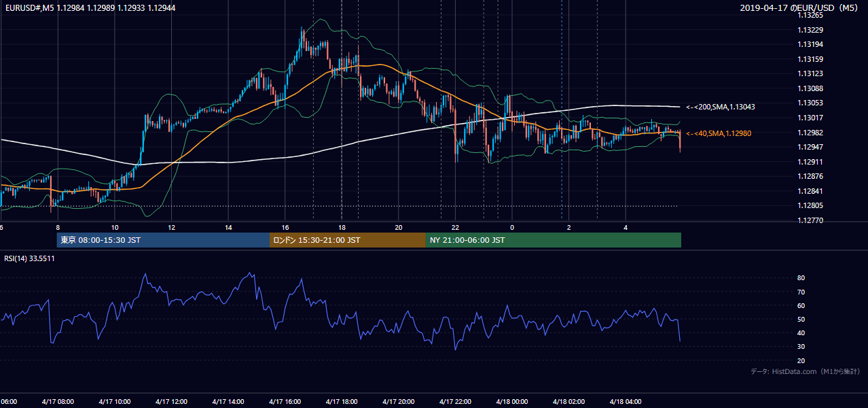Select the NY 21:00-06:00 JST session bar
Screen dimensions: 868x408
pos(554,240)
